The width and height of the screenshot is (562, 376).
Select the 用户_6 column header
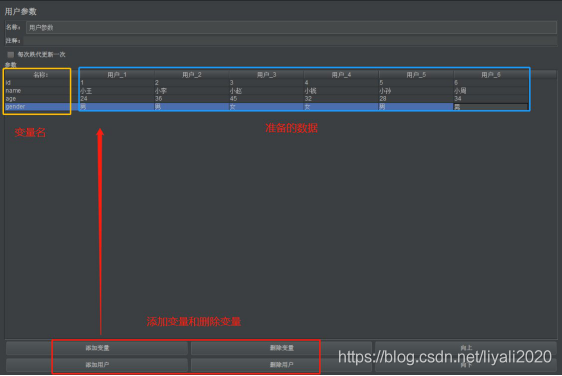pos(491,75)
